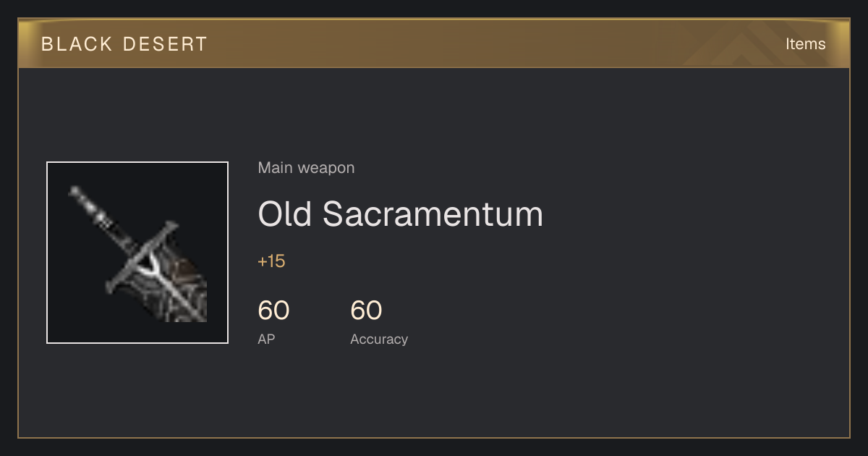Screen dimensions: 868x456
Task: Click the Accuracy stat label
Action: pos(379,339)
